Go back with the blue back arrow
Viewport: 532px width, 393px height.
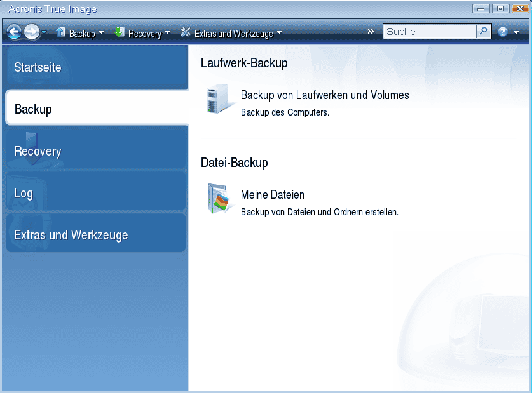coord(14,32)
